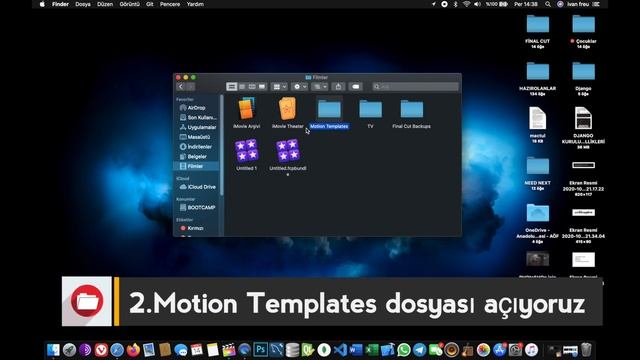Screen dimensions: 640x360
Task: Open the iMovie Arşivi library icon
Action: click(247, 109)
